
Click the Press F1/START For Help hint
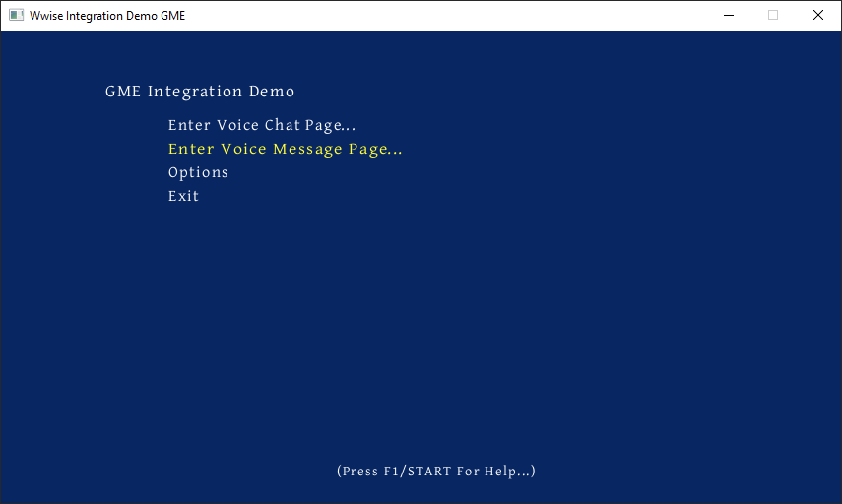(x=435, y=471)
